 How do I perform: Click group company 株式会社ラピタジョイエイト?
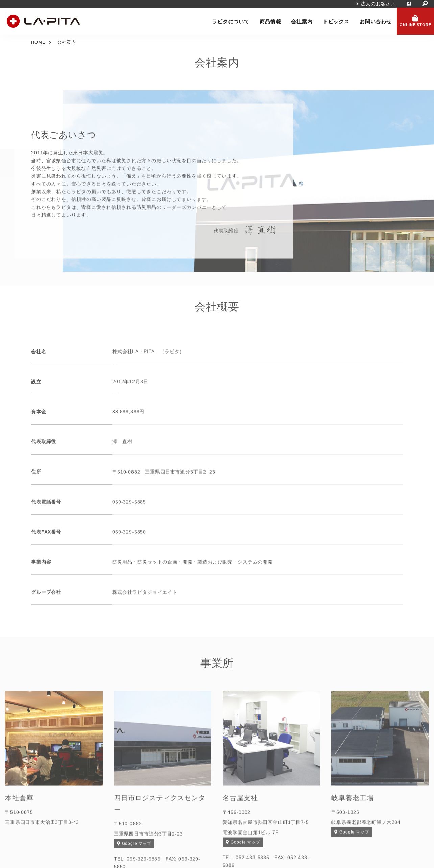144,592
